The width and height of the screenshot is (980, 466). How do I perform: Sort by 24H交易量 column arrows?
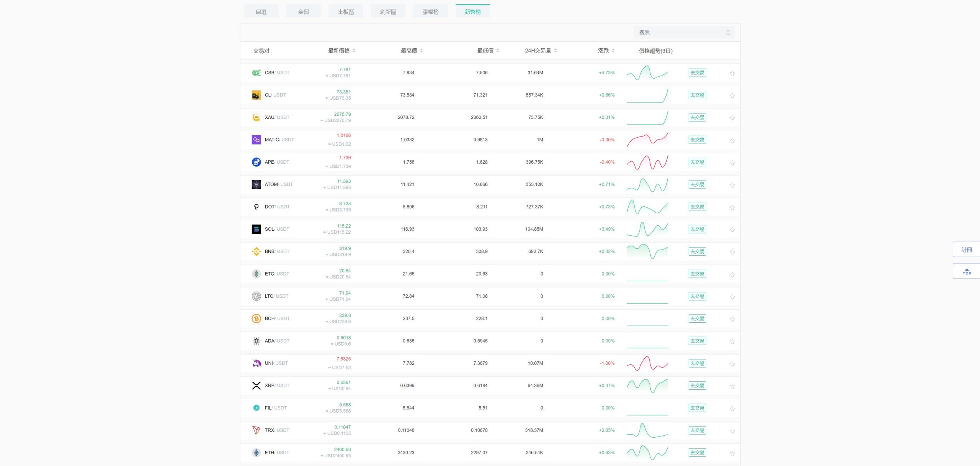pos(555,51)
